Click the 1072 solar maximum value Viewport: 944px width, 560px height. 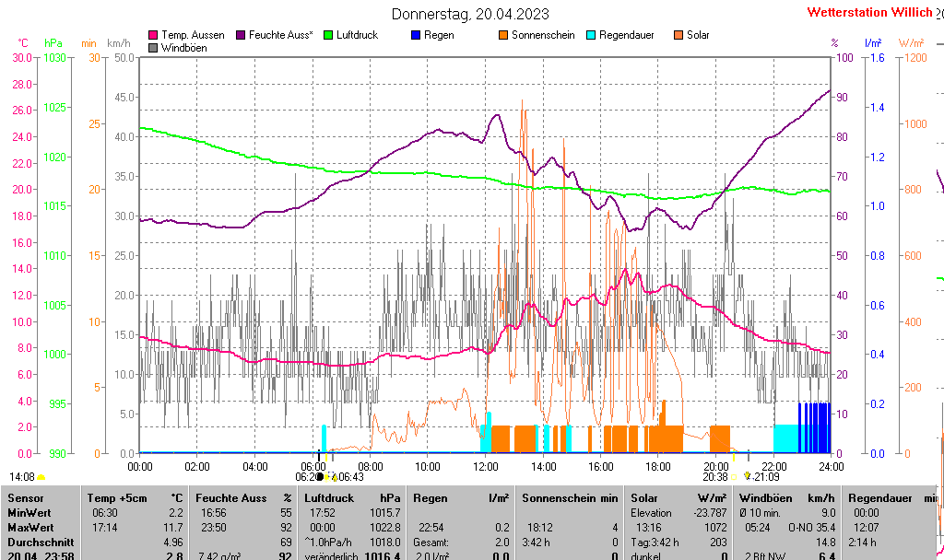pyautogui.click(x=715, y=528)
